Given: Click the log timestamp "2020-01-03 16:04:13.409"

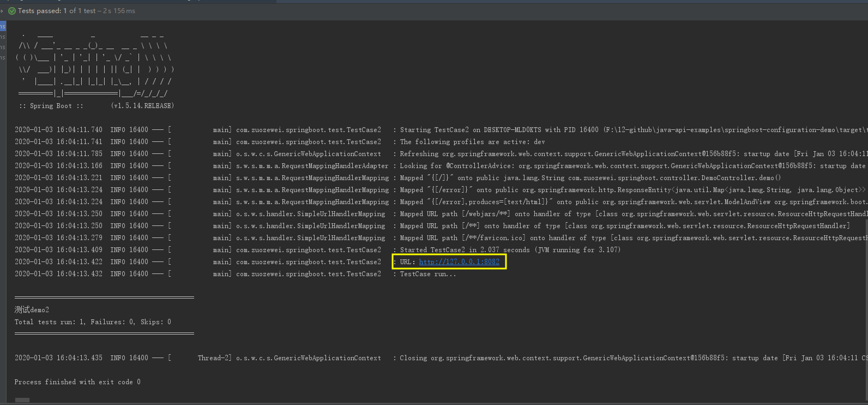Looking at the screenshot, I should tap(58, 250).
